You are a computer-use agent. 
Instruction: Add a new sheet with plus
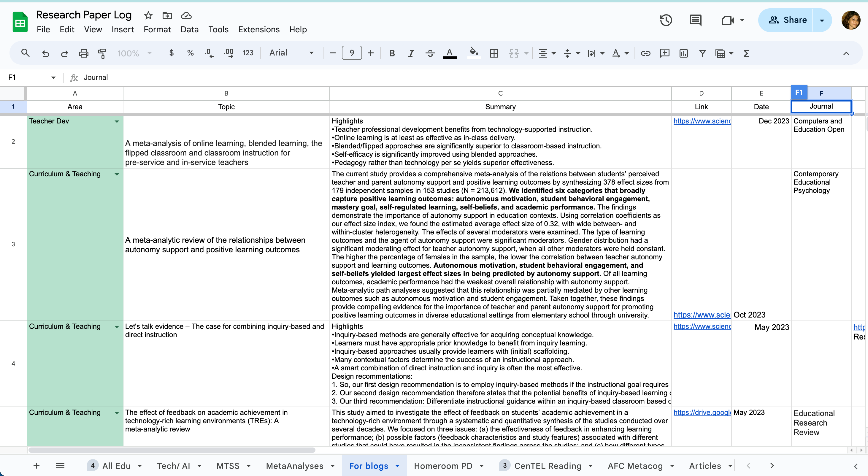coord(37,466)
